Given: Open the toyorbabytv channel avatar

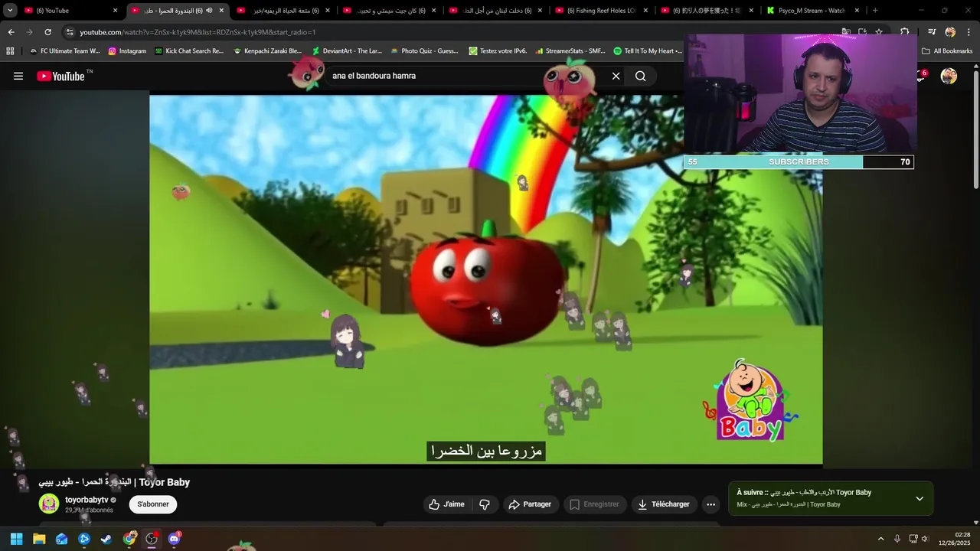Looking at the screenshot, I should (x=49, y=504).
